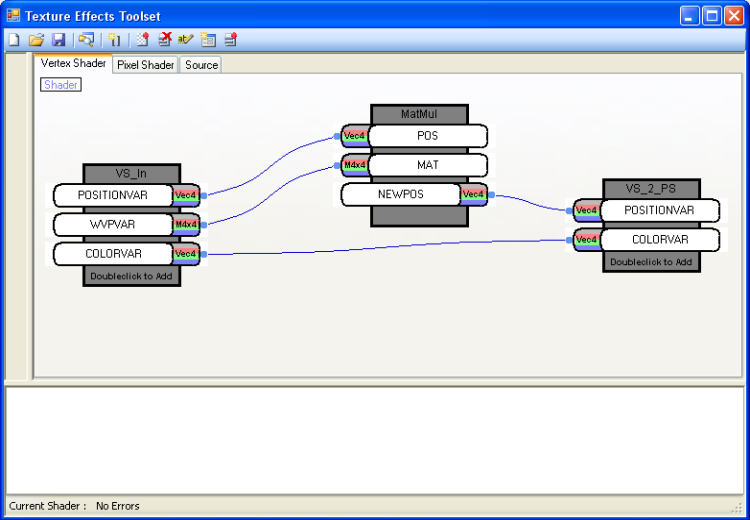The image size is (750, 520).
Task: Click the brackets new variable icon
Action: [114, 40]
